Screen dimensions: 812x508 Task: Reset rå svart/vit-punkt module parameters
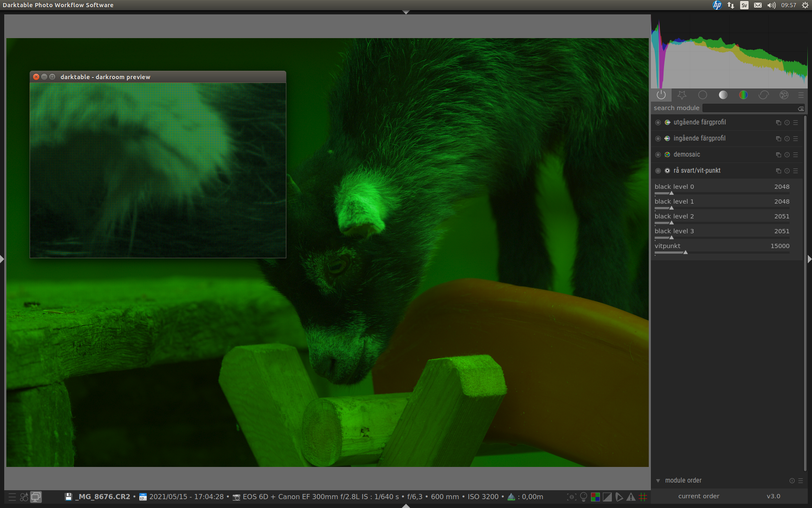(787, 171)
